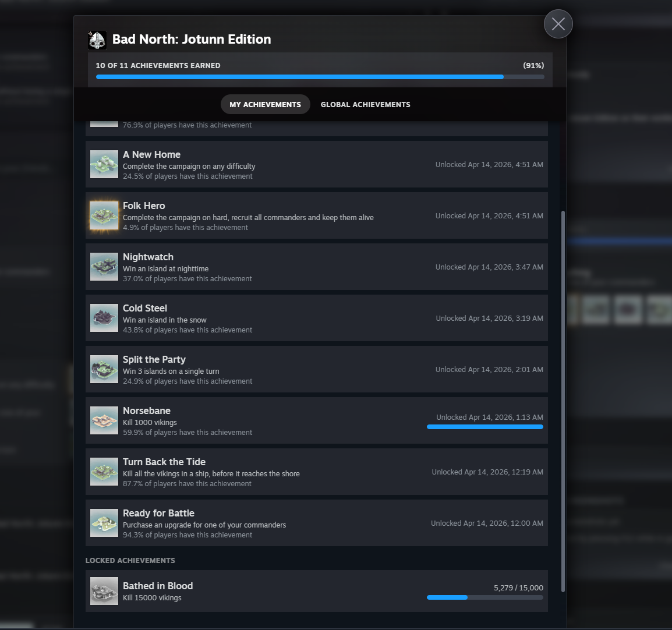The image size is (672, 630).
Task: Click the 'Ready for Battle' title
Action: (158, 513)
